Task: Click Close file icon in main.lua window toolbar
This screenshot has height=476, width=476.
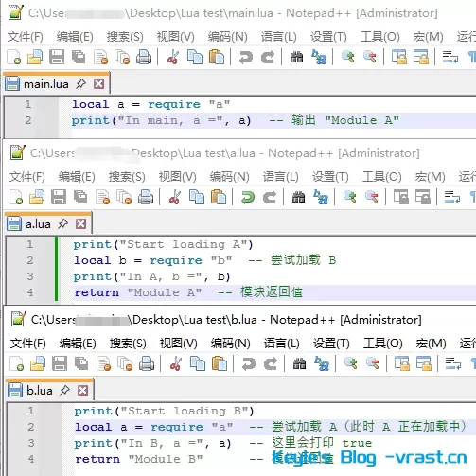Action: 101,58
